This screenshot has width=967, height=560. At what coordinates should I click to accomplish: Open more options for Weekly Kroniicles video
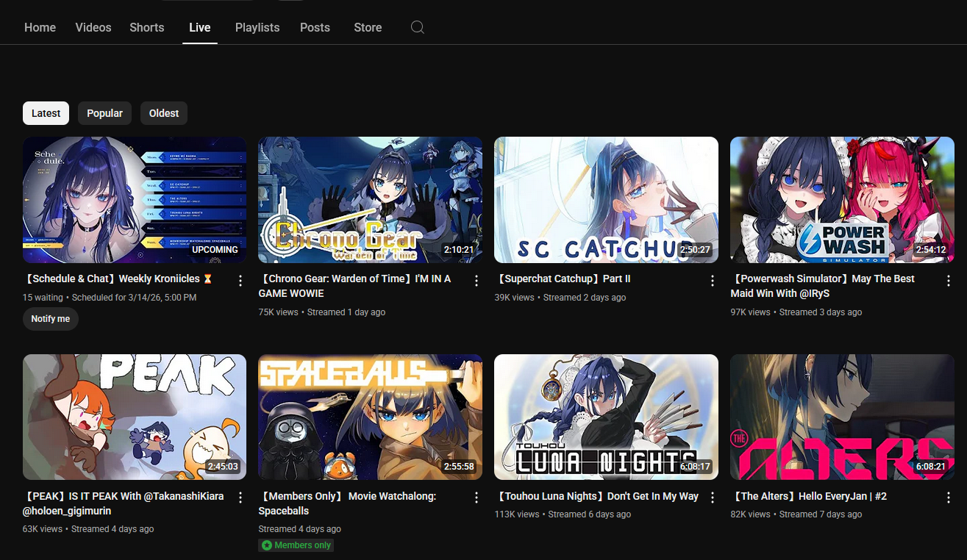point(240,281)
